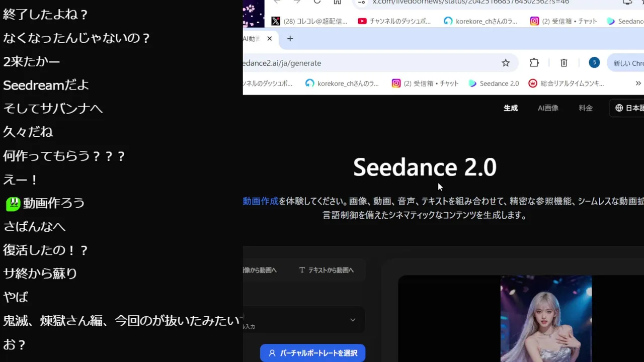Open Instagram 受信箱・チャット bookmark in front window

[x=425, y=83]
